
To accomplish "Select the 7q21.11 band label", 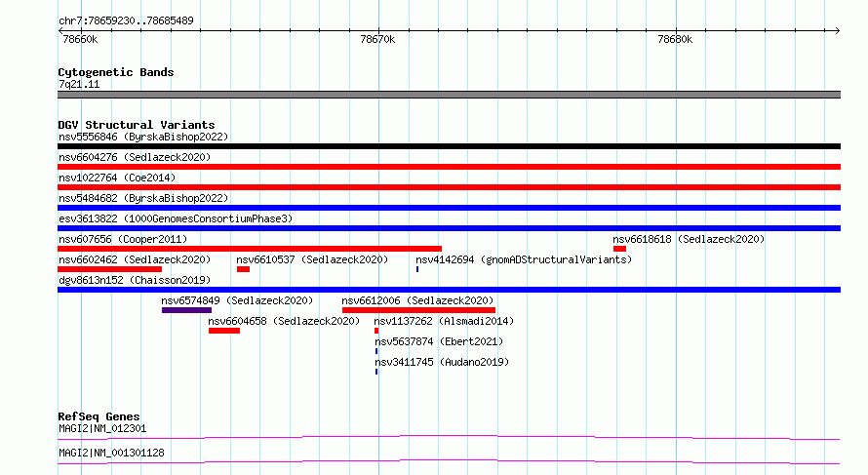I will tap(79, 84).
